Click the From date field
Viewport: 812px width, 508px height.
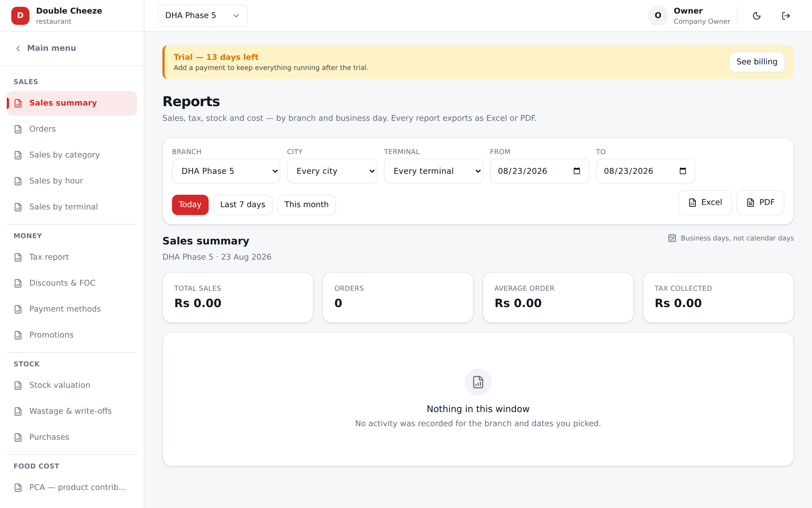[x=539, y=171]
